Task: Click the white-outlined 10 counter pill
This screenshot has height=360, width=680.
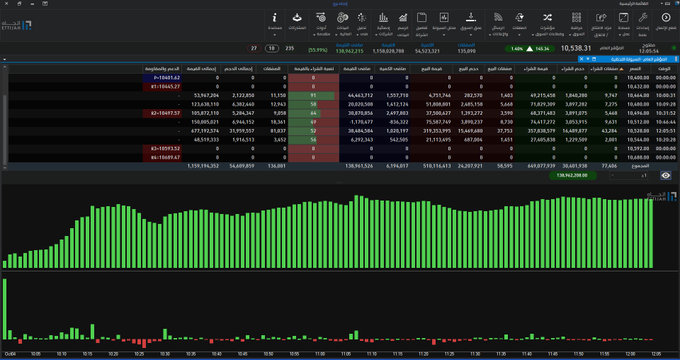Action: [x=272, y=49]
